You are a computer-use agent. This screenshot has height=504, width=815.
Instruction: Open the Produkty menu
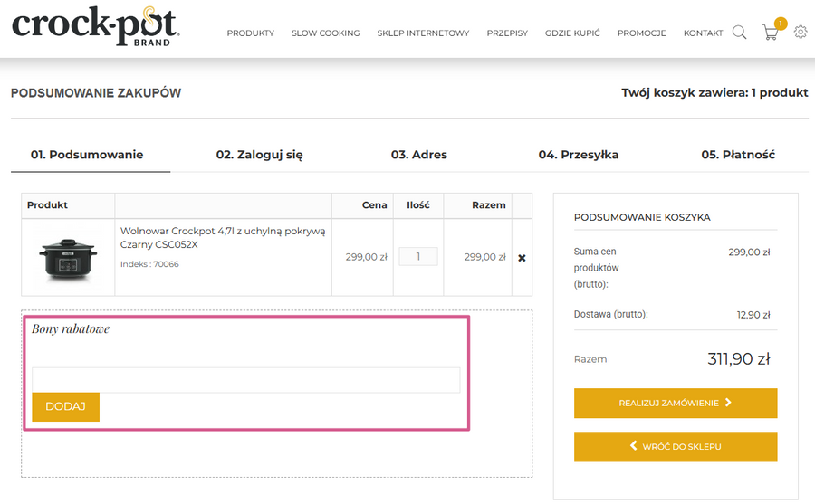pos(250,33)
